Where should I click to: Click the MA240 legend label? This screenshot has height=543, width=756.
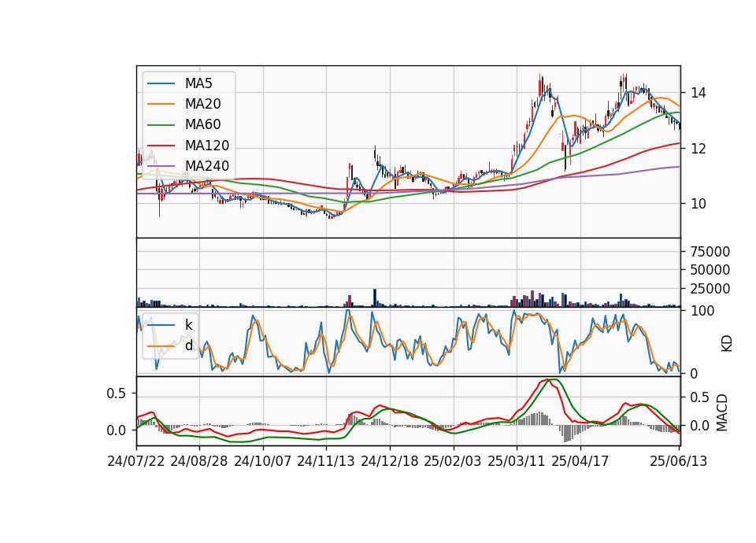point(207,166)
